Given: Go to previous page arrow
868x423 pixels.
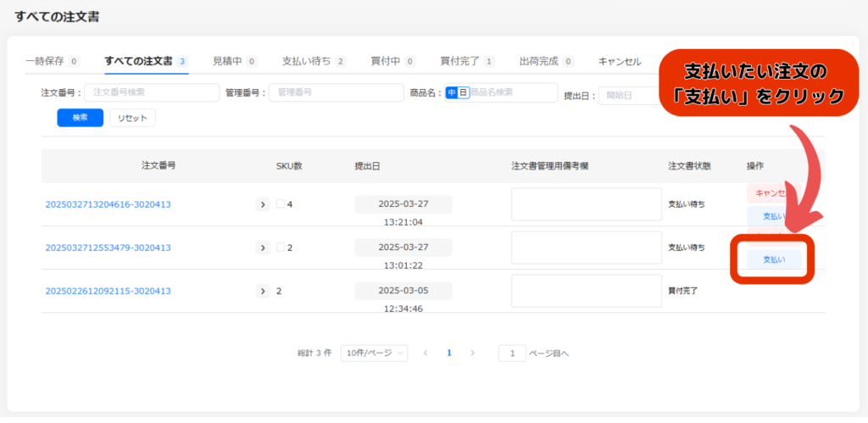Looking at the screenshot, I should (x=426, y=353).
